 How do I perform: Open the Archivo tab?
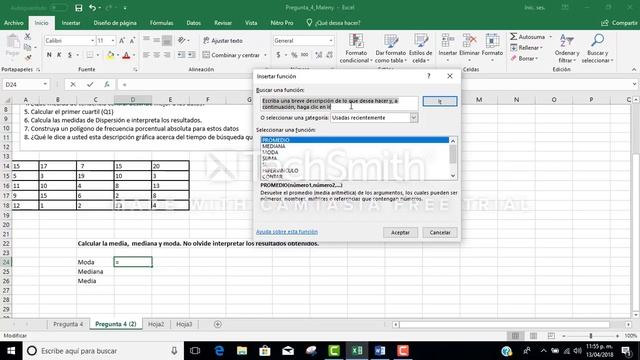[x=13, y=23]
